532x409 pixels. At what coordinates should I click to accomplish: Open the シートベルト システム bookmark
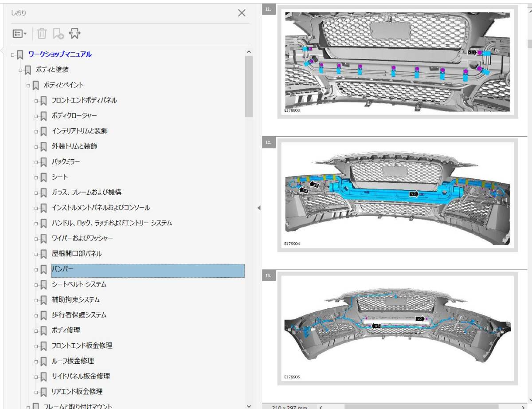[x=79, y=284]
